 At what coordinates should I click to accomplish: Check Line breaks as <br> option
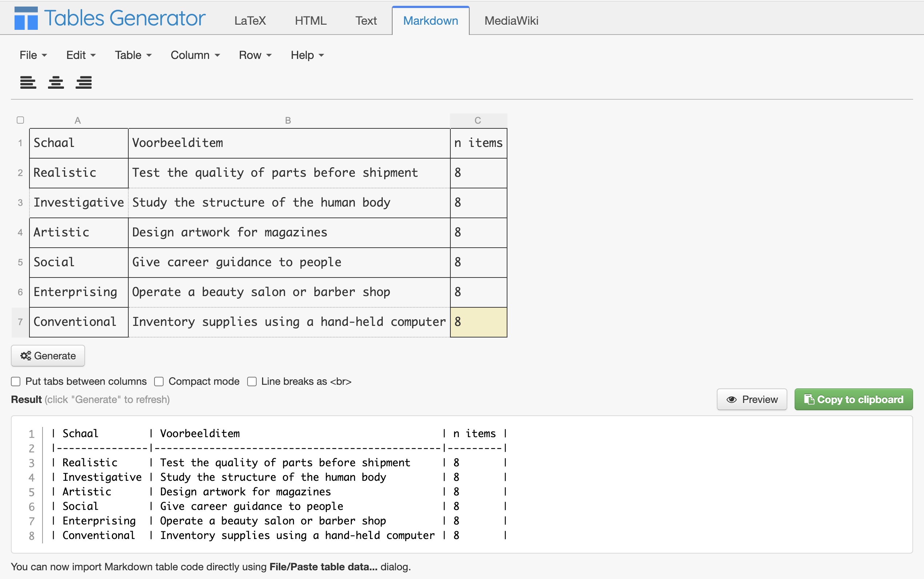coord(252,382)
